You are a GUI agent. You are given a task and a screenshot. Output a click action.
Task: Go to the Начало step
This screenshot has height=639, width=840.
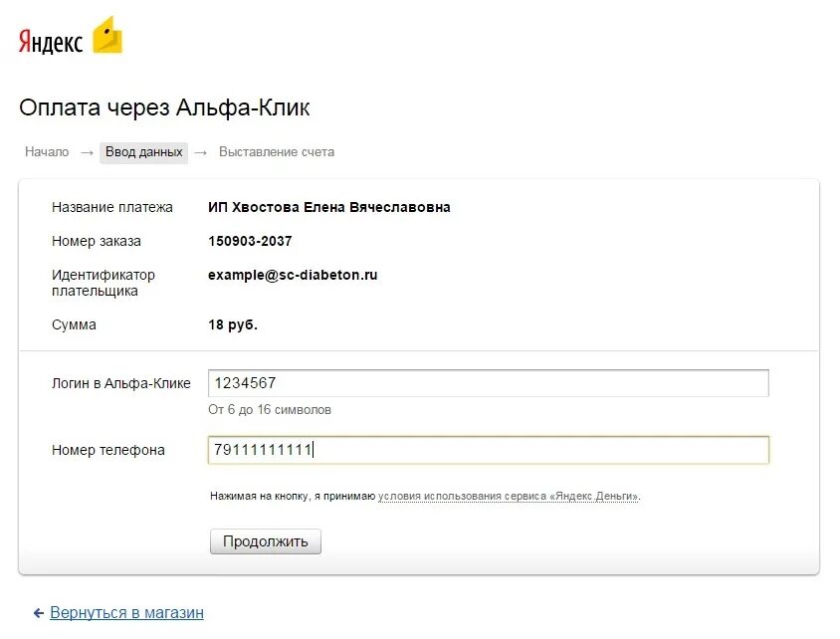pos(47,152)
